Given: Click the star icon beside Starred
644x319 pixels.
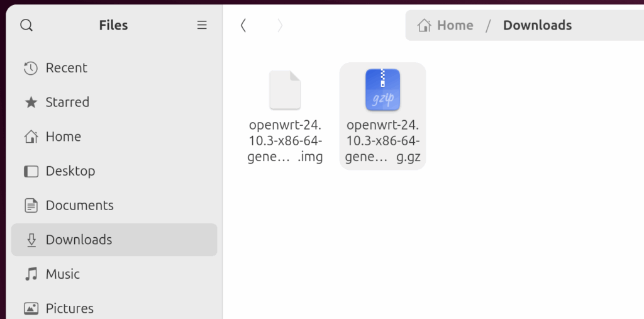Looking at the screenshot, I should click(x=30, y=102).
